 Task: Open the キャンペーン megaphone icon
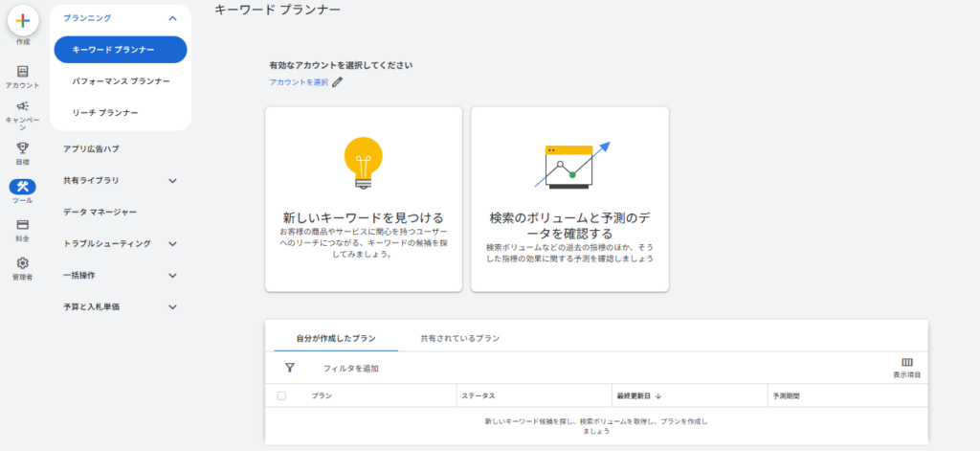[x=23, y=107]
